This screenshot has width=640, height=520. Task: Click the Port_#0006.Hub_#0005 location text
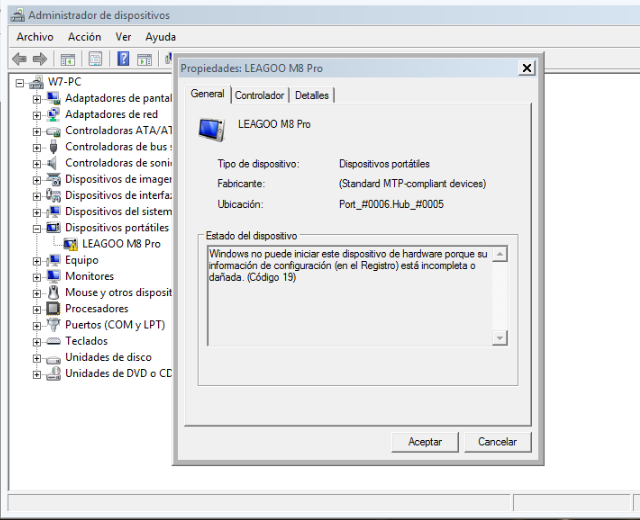click(x=391, y=204)
